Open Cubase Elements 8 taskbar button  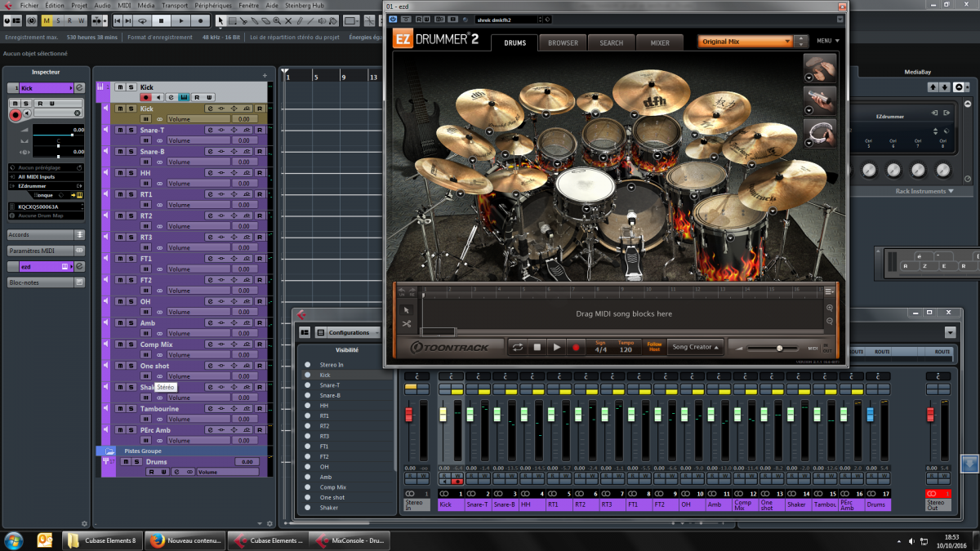102,540
